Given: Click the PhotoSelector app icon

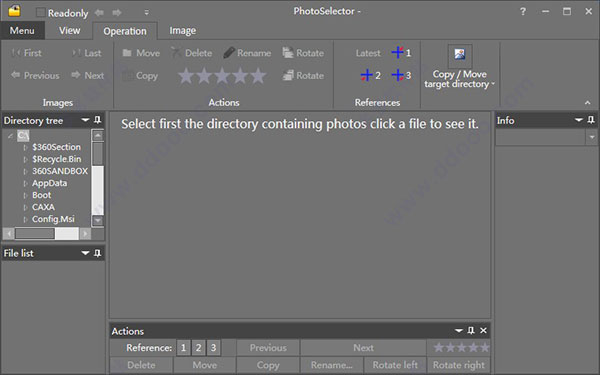Looking at the screenshot, I should pos(14,11).
